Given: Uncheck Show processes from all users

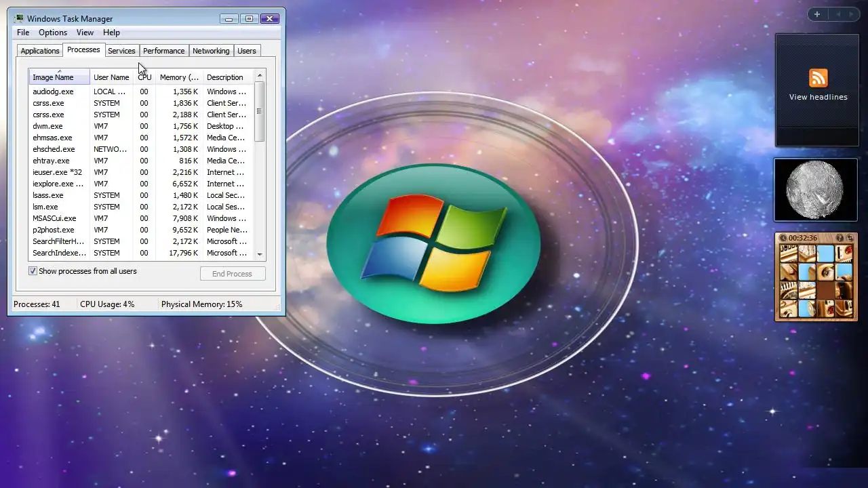Looking at the screenshot, I should [33, 271].
